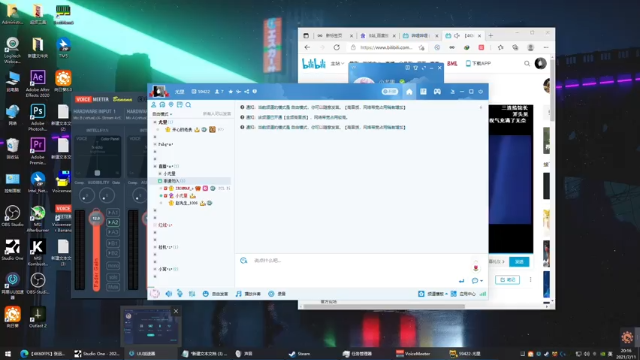This screenshot has width=640, height=360.
Task: Open Adobe After Effects 2020 desktop icon
Action: 38,83
